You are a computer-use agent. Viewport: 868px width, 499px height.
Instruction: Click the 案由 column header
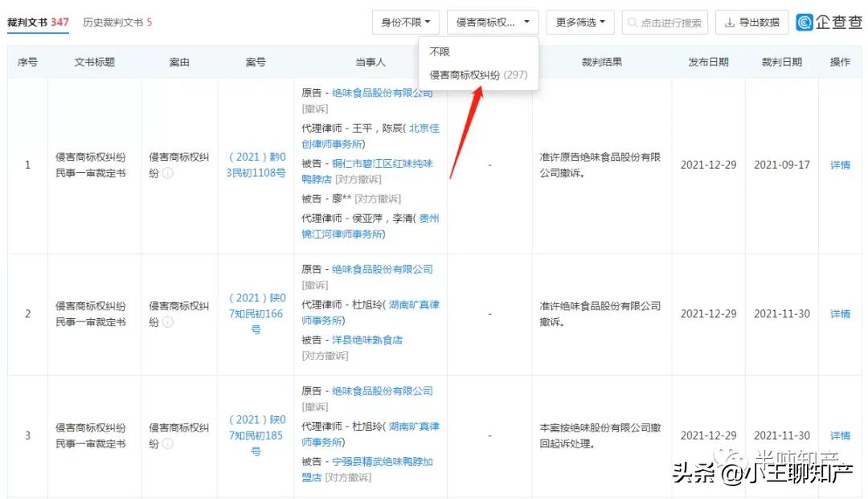click(x=179, y=62)
